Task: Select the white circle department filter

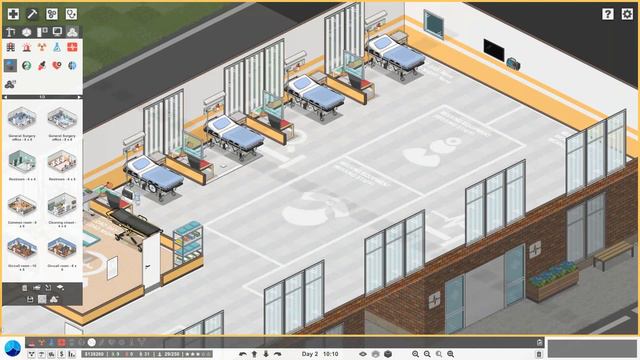Action: click(91, 342)
